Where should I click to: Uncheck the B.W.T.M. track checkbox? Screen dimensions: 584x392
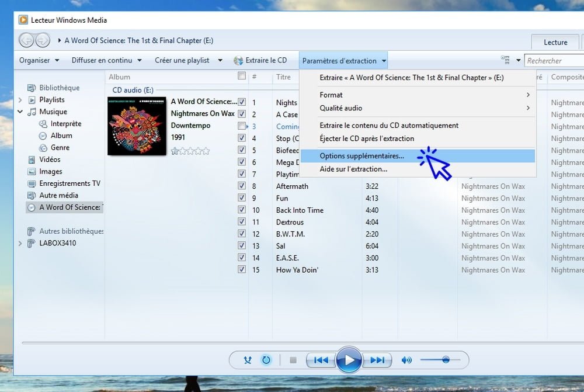pos(242,233)
